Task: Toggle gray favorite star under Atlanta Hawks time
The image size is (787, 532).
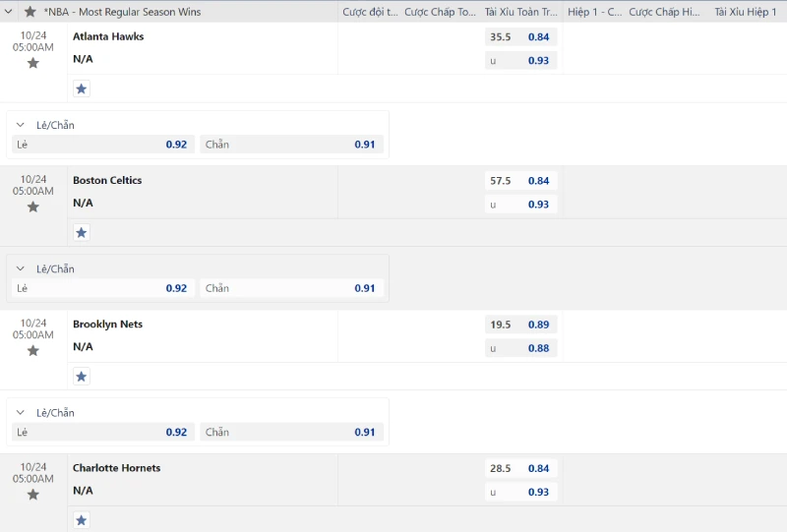Action: (33, 63)
